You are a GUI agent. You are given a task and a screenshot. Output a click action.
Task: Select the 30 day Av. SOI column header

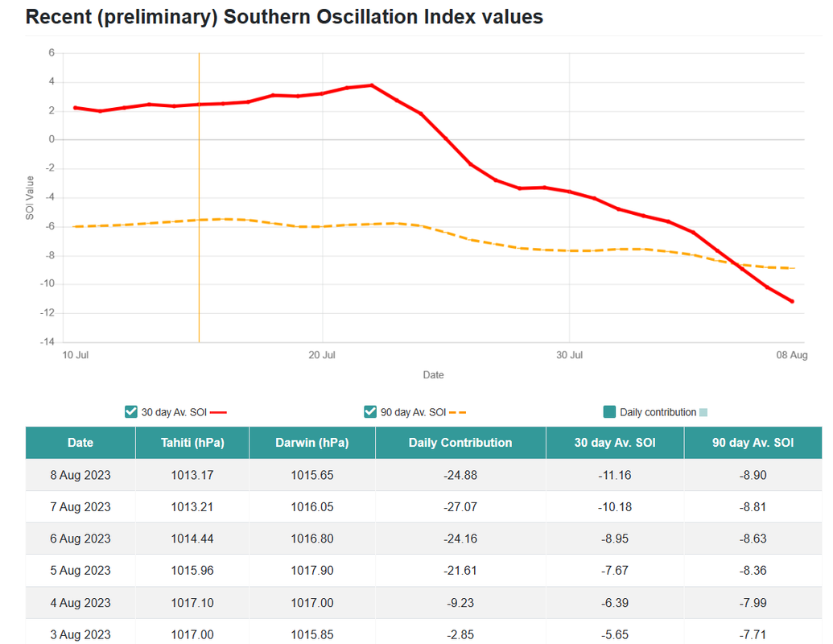(615, 443)
